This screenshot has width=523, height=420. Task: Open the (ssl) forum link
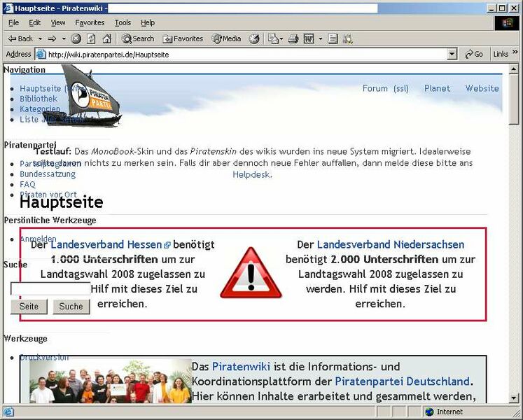(x=400, y=88)
